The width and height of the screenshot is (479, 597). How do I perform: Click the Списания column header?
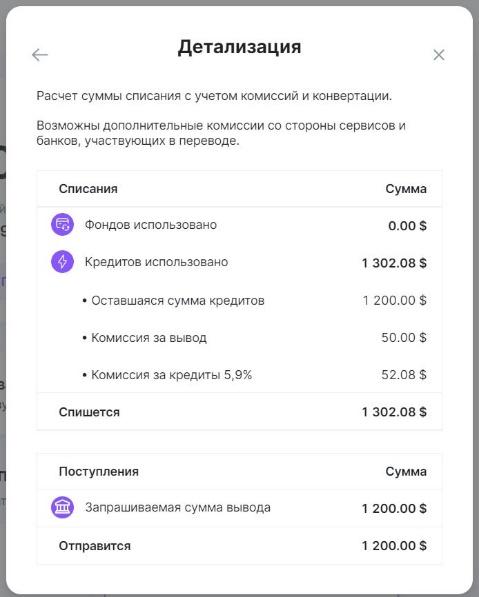88,189
